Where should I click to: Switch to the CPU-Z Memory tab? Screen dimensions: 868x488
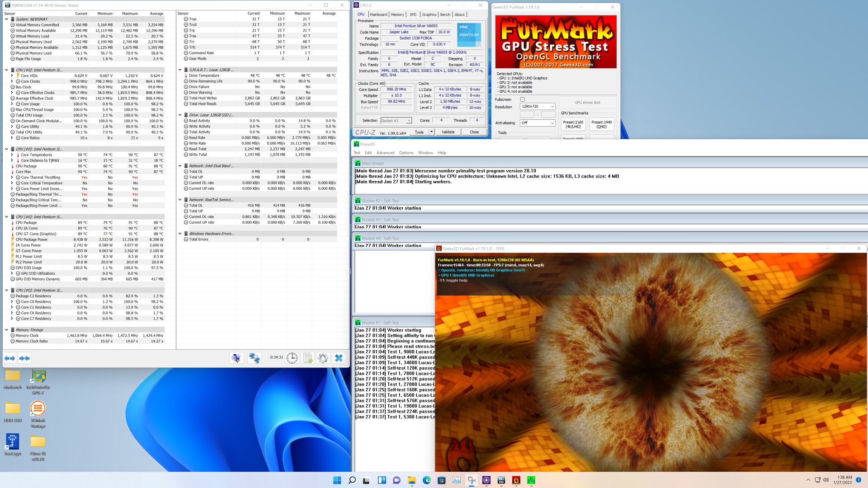click(x=397, y=14)
